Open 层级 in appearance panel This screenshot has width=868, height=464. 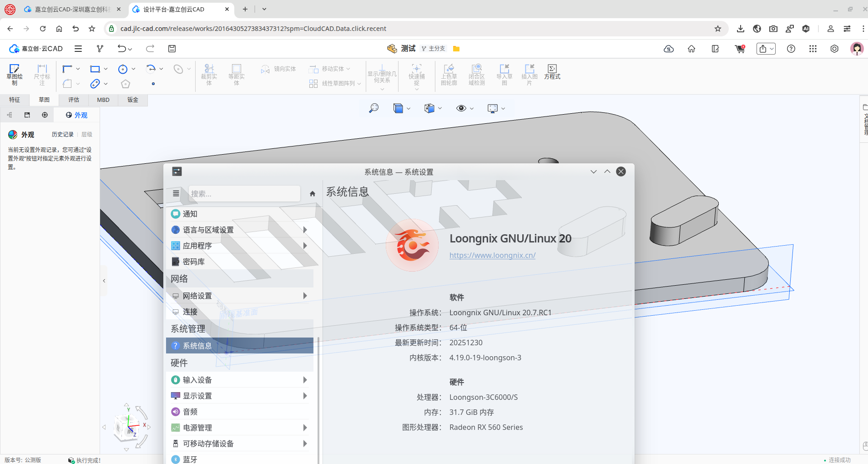pyautogui.click(x=87, y=135)
